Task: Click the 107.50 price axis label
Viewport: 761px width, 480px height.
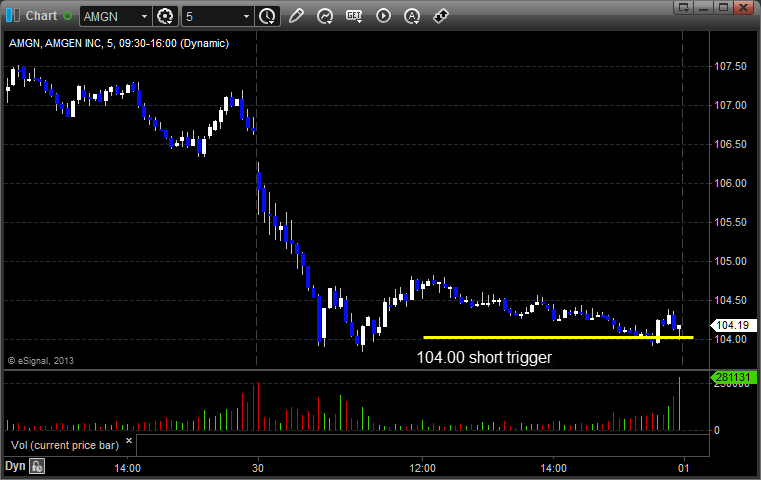Action: point(730,66)
